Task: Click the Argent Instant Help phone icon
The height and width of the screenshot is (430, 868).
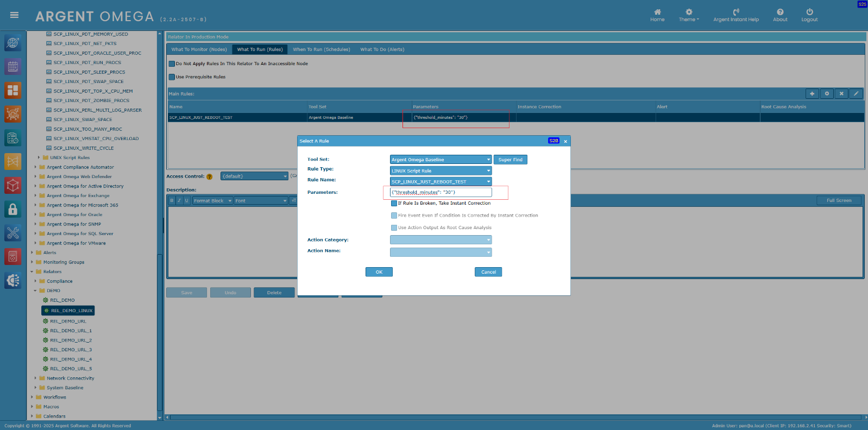Action: [736, 12]
